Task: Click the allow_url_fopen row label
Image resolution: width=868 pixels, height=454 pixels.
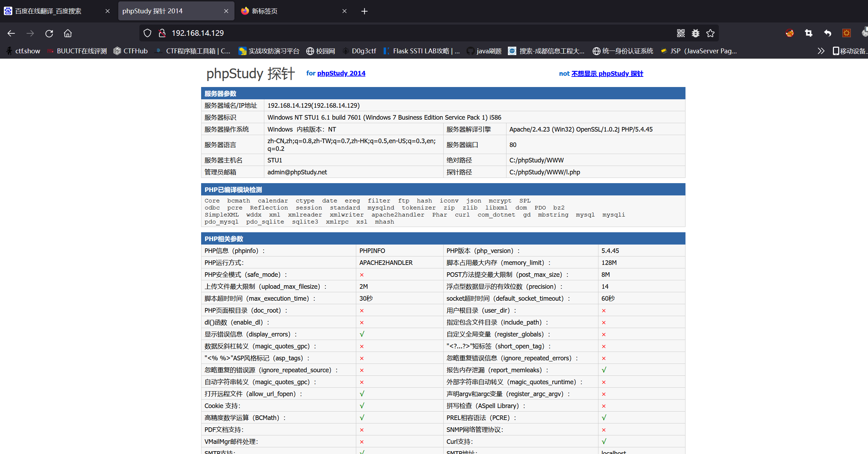Action: (253, 394)
